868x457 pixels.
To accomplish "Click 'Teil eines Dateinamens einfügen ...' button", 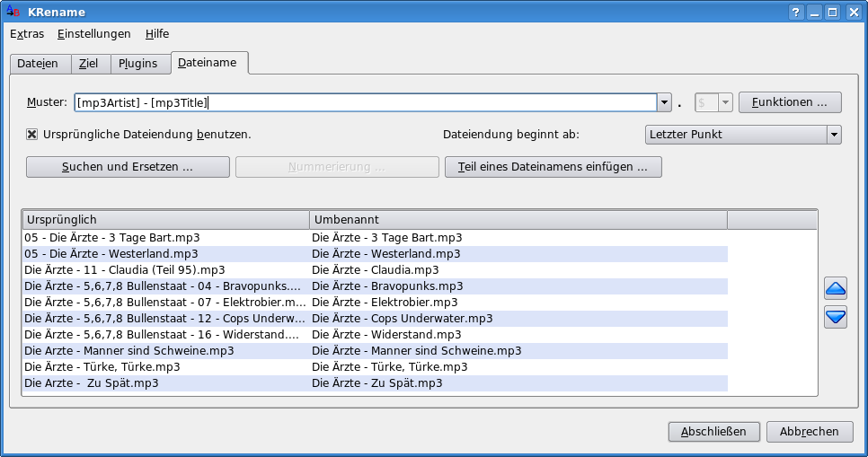I will 553,167.
